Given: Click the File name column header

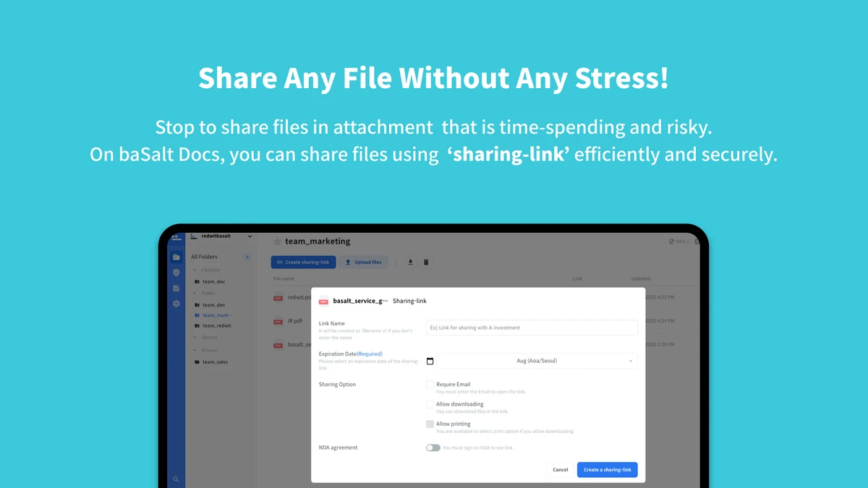Looking at the screenshot, I should click(x=284, y=278).
